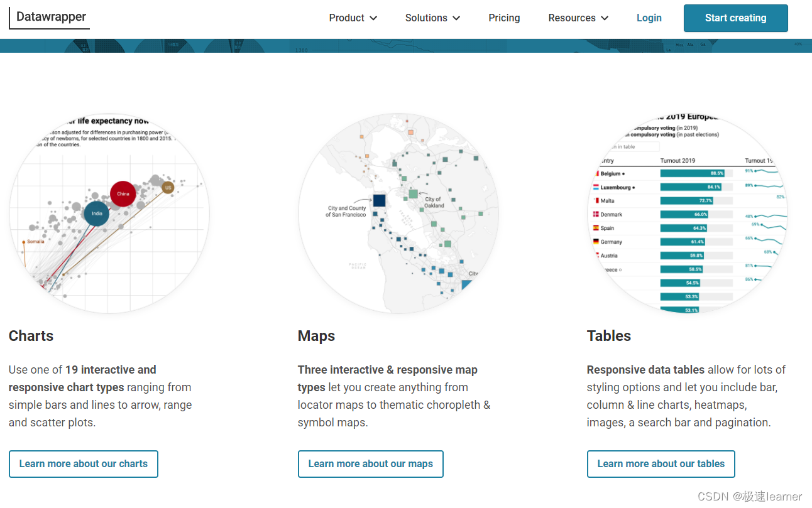The image size is (812, 508).
Task: Open Learn more about our maps
Action: [370, 463]
